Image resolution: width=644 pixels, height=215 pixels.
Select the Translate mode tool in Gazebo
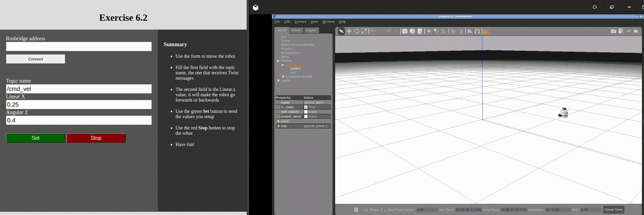coord(349,31)
